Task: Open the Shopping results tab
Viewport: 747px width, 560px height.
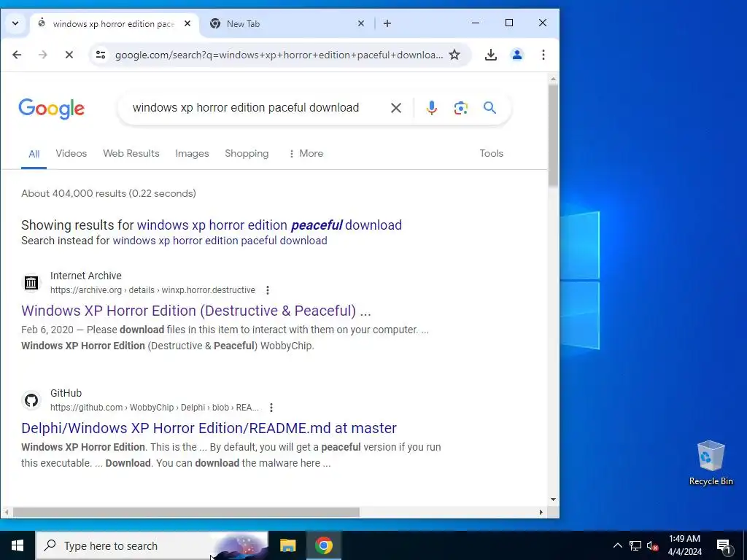Action: coord(247,153)
